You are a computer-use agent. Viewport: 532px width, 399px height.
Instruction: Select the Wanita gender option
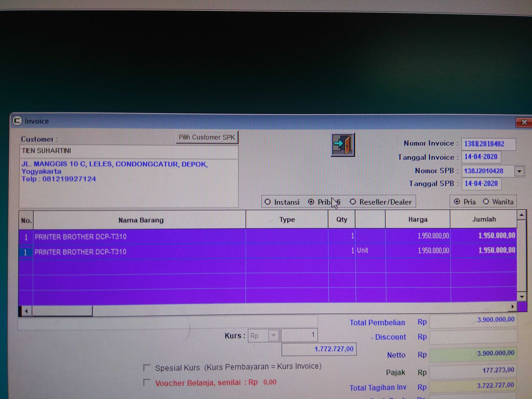pos(486,202)
